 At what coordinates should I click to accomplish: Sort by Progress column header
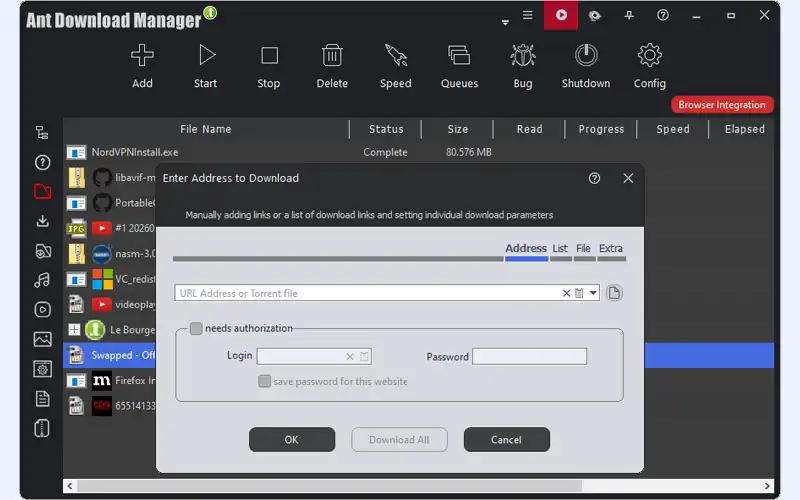pos(601,129)
